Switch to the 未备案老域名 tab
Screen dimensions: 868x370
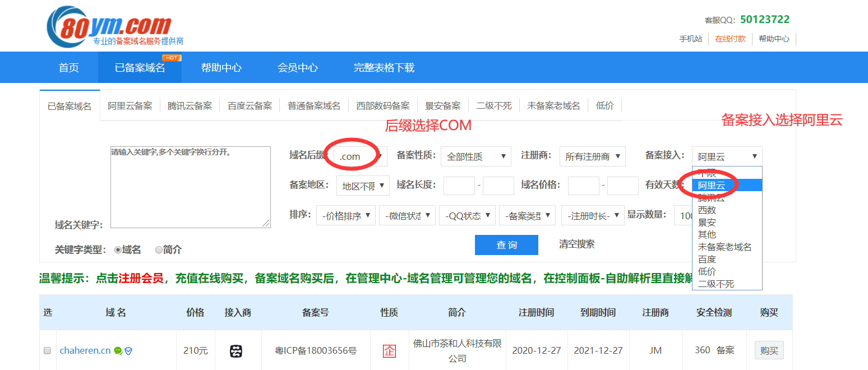pyautogui.click(x=553, y=105)
